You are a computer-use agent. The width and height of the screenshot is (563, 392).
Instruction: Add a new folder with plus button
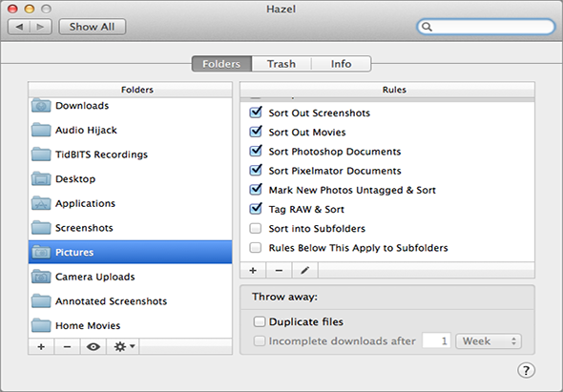[41, 347]
